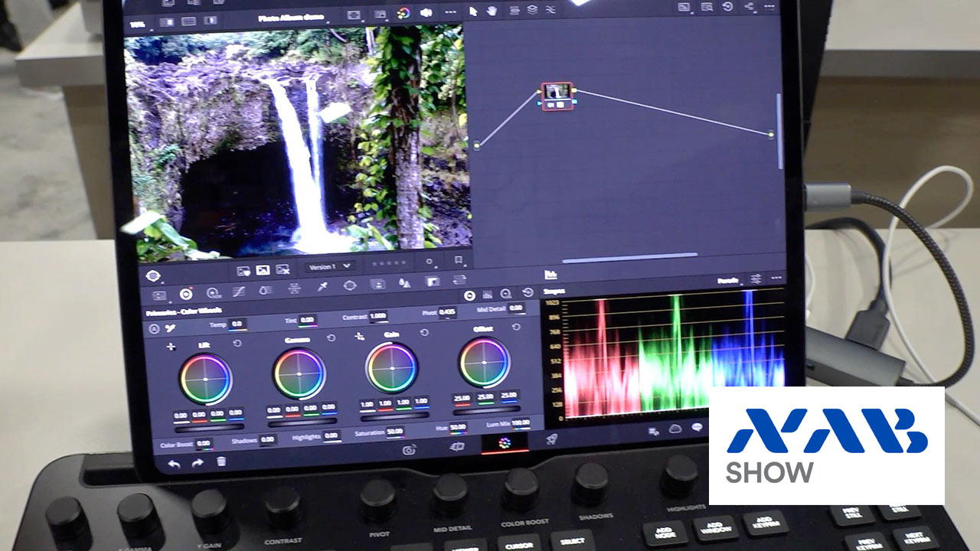Screen dimensions: 980x551
Task: Mute audio with the speaker icon
Action: [x=426, y=13]
